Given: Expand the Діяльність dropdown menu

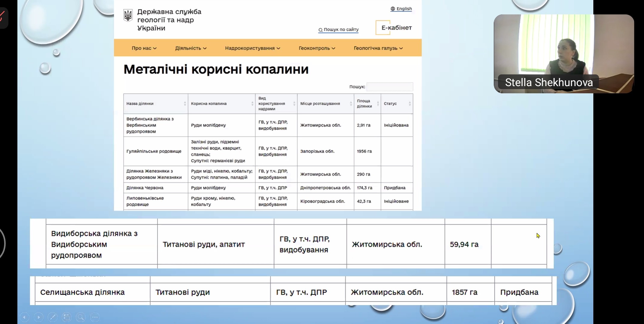Looking at the screenshot, I should 191,48.
